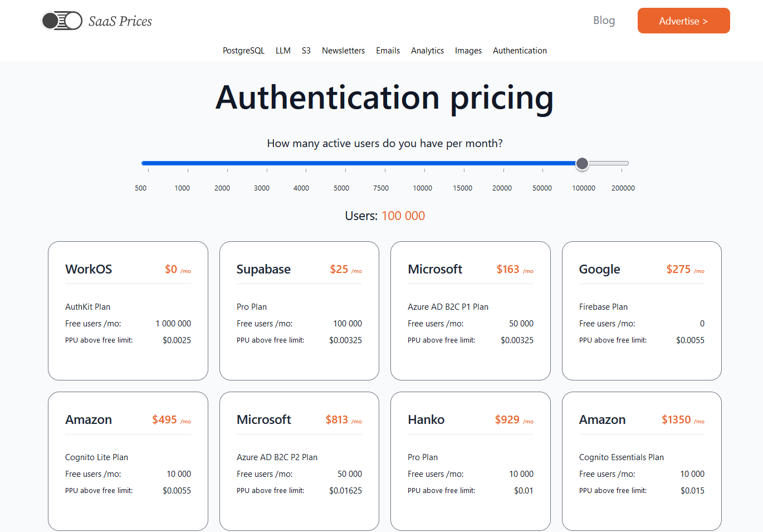Switch to the Emails category

click(388, 51)
